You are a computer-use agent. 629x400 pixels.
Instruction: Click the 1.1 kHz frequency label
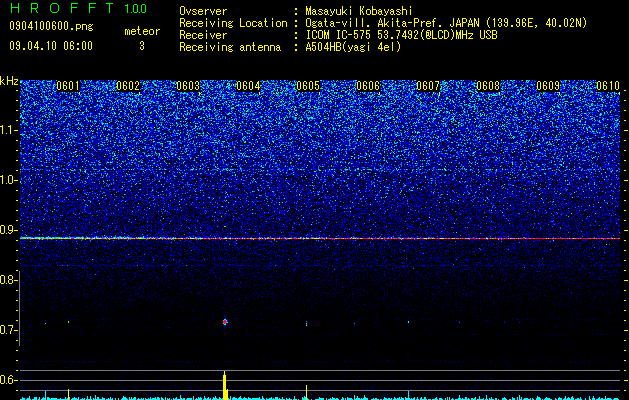8,130
